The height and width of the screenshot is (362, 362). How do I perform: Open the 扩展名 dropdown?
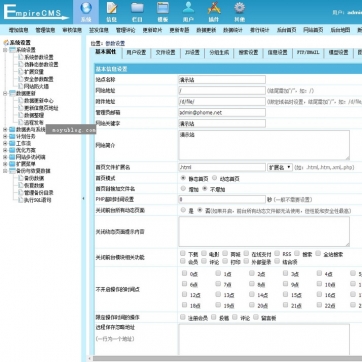(280, 167)
